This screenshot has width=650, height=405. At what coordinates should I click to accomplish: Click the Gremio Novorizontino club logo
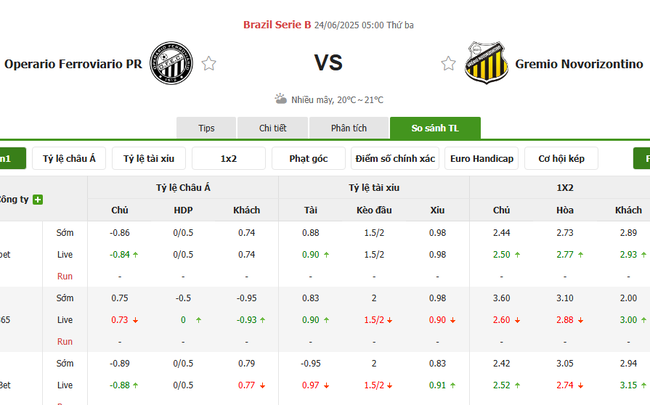point(483,62)
